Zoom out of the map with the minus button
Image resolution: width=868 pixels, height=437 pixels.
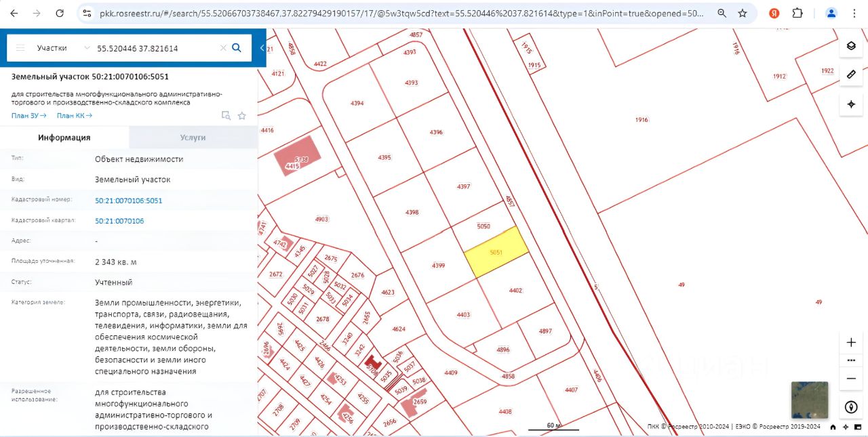851,378
